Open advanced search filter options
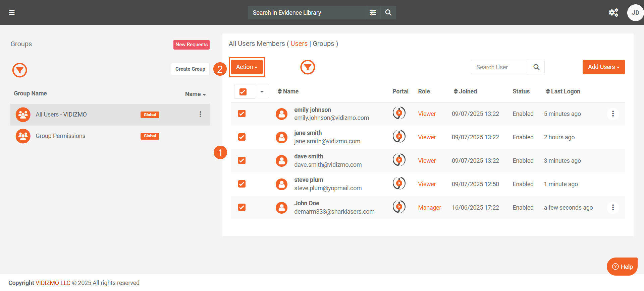 [x=373, y=13]
